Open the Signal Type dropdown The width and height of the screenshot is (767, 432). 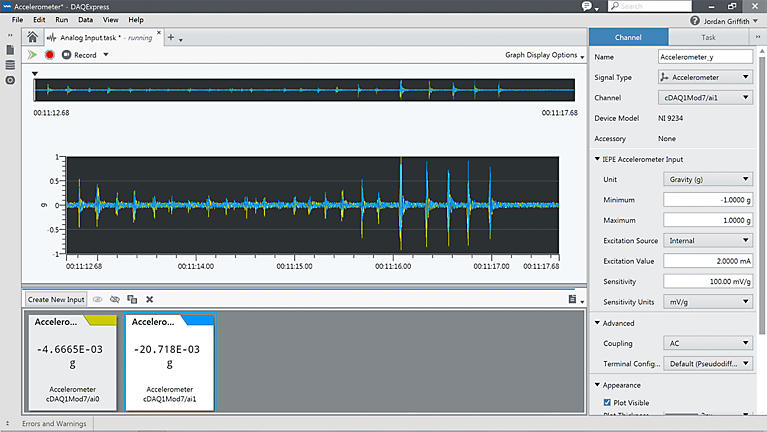tap(706, 77)
